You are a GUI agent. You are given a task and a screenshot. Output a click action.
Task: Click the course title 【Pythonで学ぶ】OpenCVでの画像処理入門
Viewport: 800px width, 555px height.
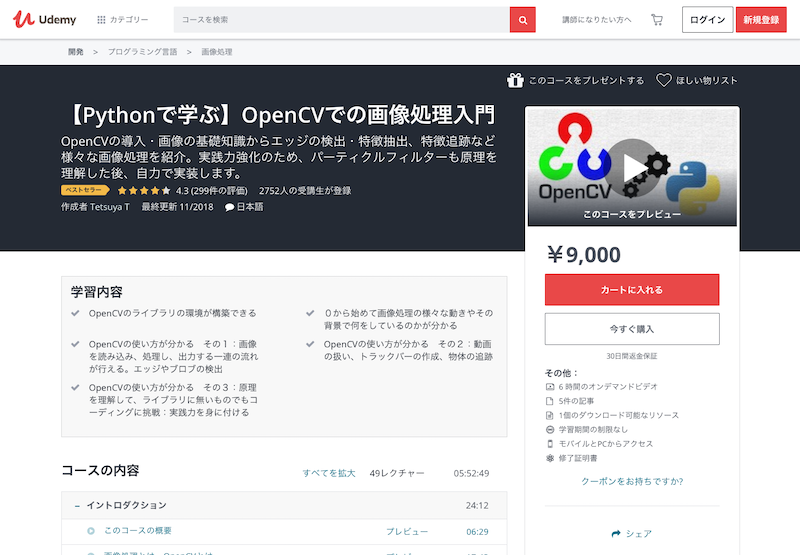click(279, 115)
